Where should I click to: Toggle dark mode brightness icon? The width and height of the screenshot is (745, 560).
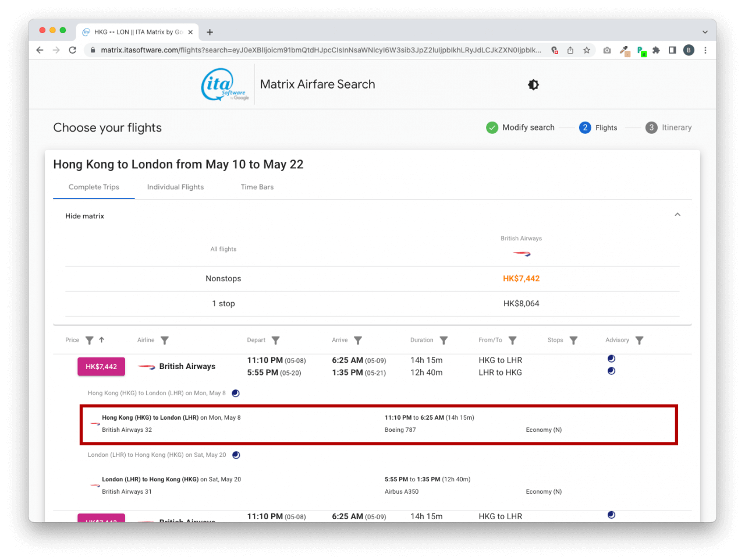coord(533,85)
